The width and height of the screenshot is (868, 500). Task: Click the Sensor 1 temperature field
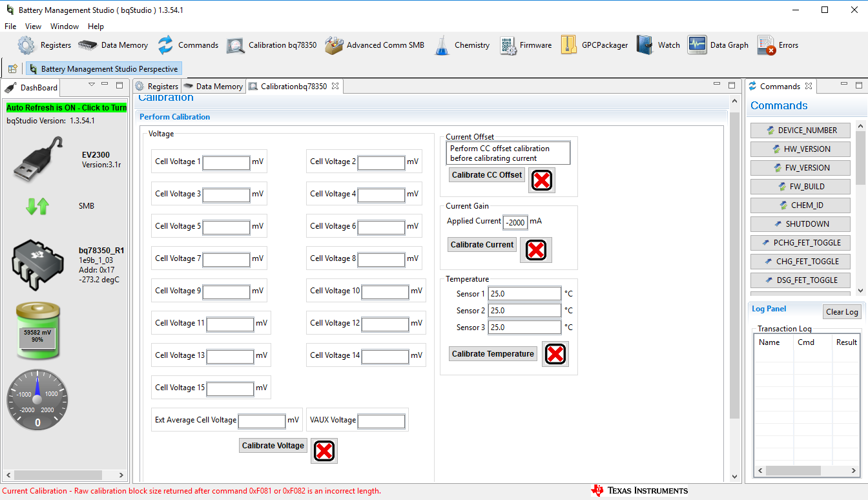[524, 294]
